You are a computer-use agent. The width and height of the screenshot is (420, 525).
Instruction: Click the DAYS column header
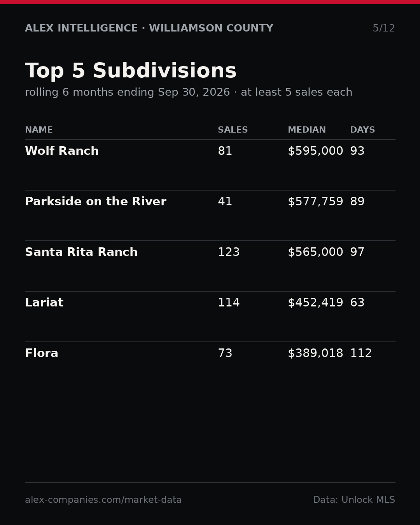tap(362, 130)
